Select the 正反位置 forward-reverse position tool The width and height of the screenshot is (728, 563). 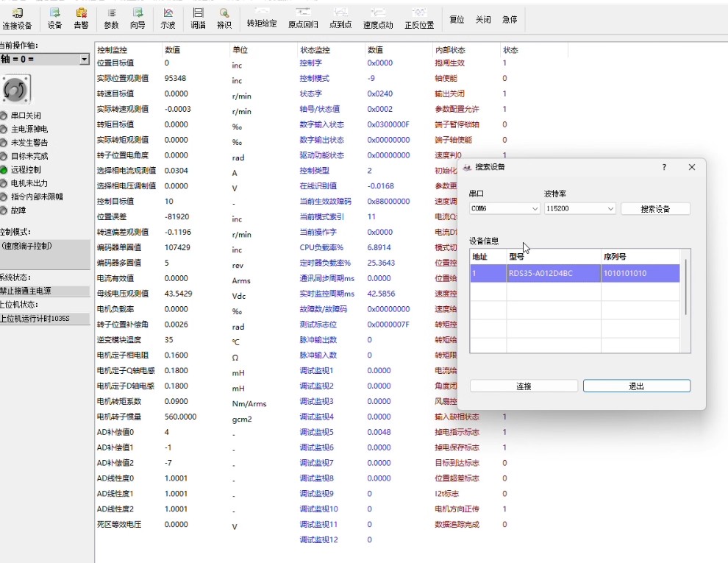419,19
